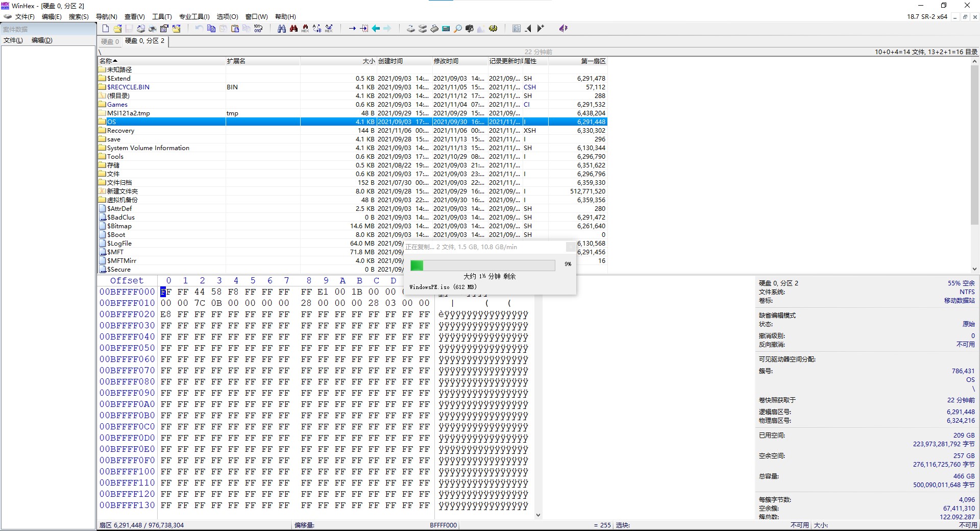This screenshot has width=980, height=531.
Task: Sort by 第一扇区 column header
Action: pyautogui.click(x=578, y=61)
